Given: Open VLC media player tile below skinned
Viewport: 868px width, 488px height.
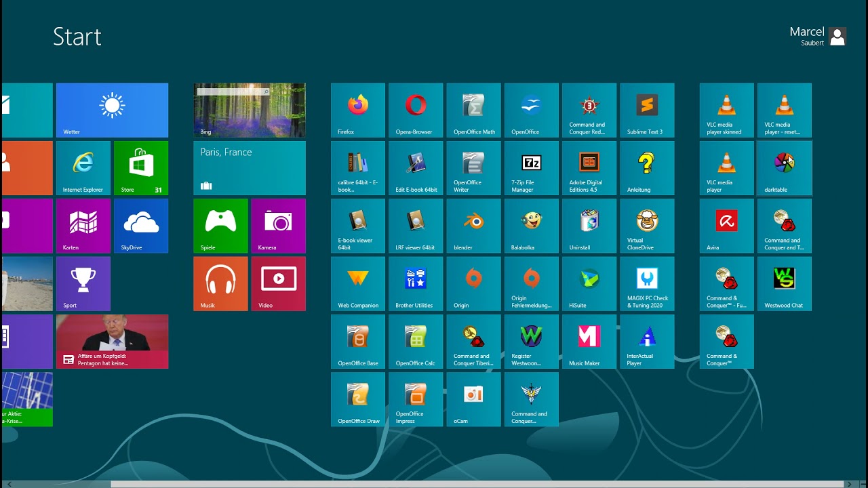Looking at the screenshot, I should tap(727, 168).
